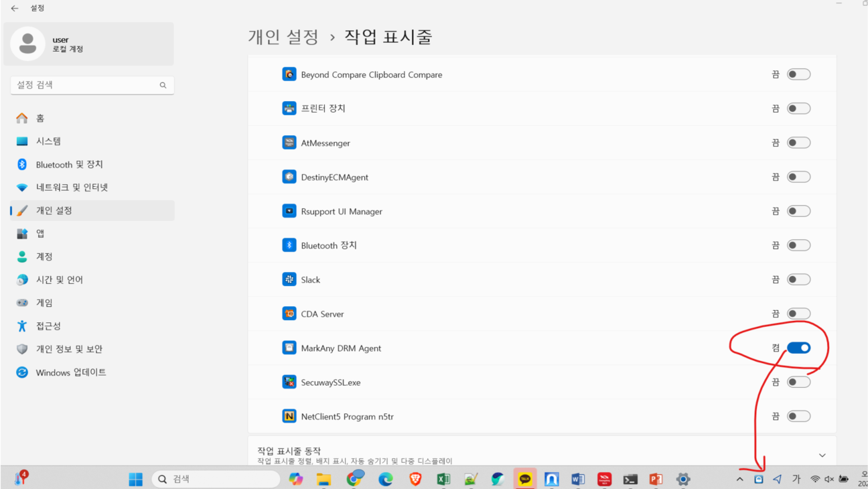Click the NetClient5 Program n5tr icon
Viewport: 868px width, 489px height.
289,416
